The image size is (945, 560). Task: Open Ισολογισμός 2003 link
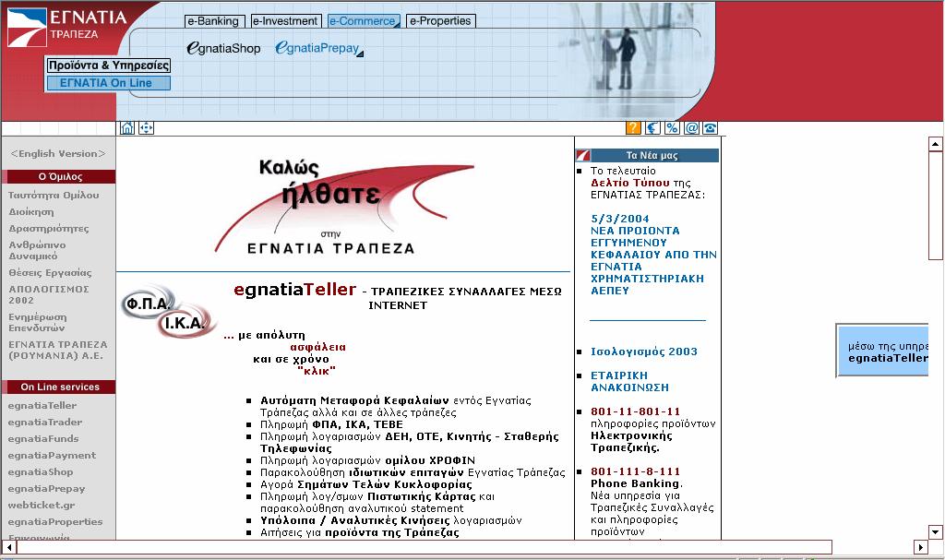(643, 351)
